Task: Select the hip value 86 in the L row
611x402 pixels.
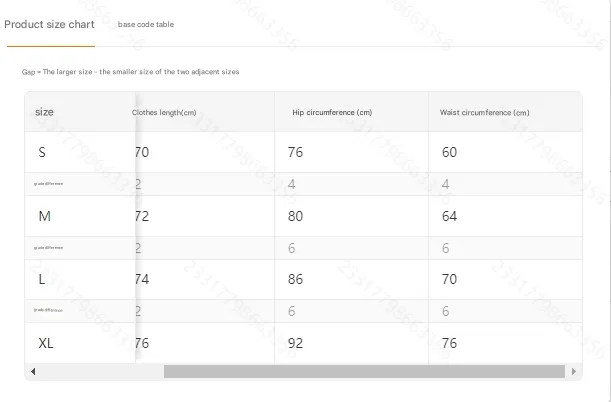Action: coord(295,280)
